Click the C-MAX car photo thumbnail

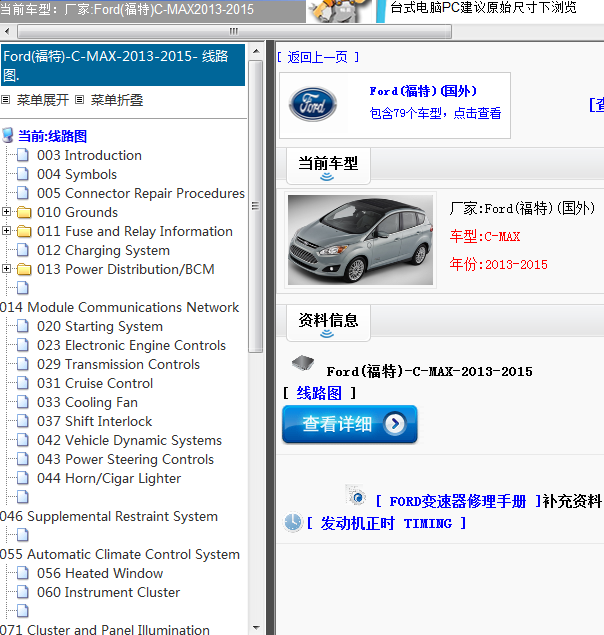(360, 240)
